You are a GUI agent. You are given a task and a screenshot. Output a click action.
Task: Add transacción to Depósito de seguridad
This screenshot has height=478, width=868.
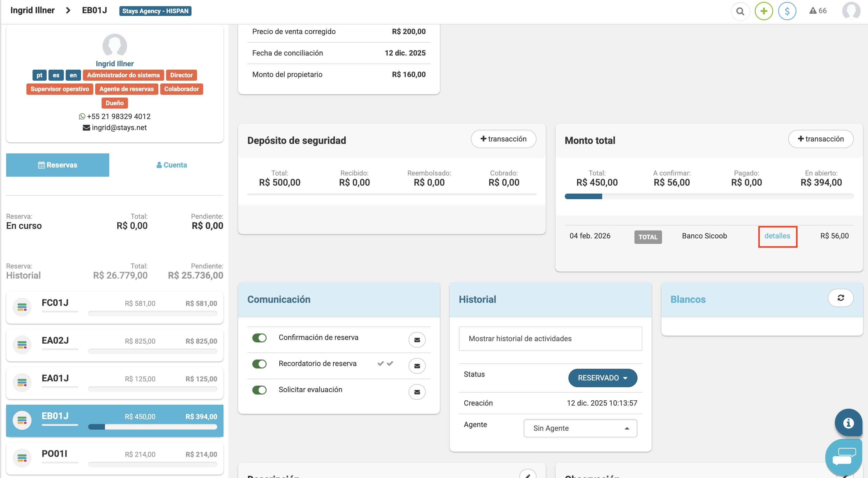(x=503, y=139)
